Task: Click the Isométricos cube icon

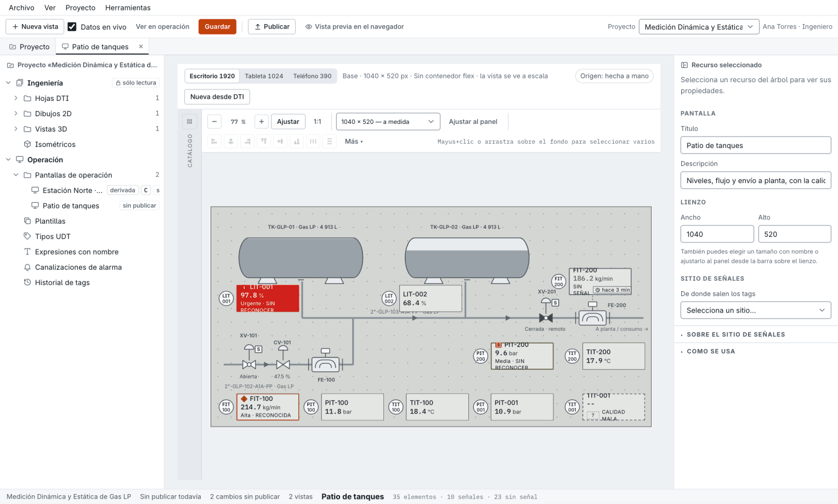Action: tap(27, 144)
